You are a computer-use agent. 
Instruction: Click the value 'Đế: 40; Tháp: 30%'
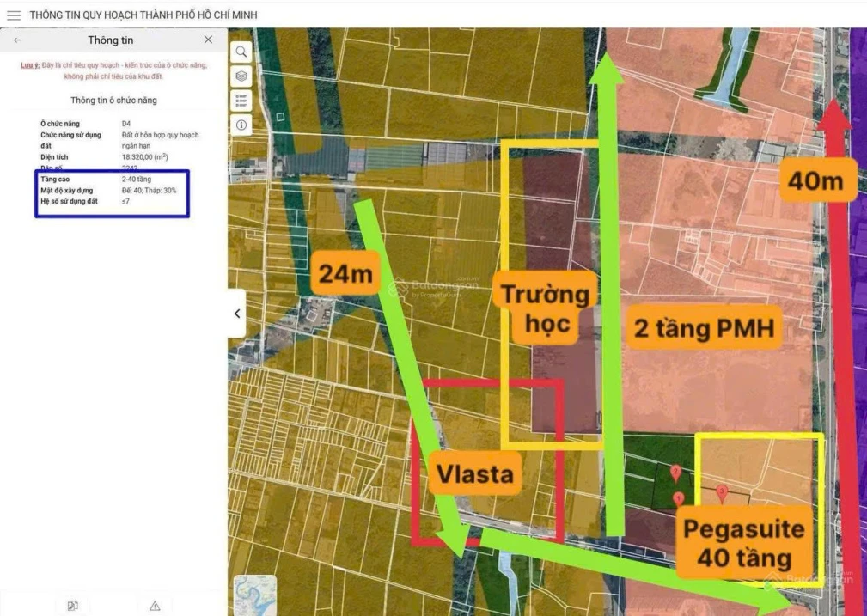click(150, 190)
